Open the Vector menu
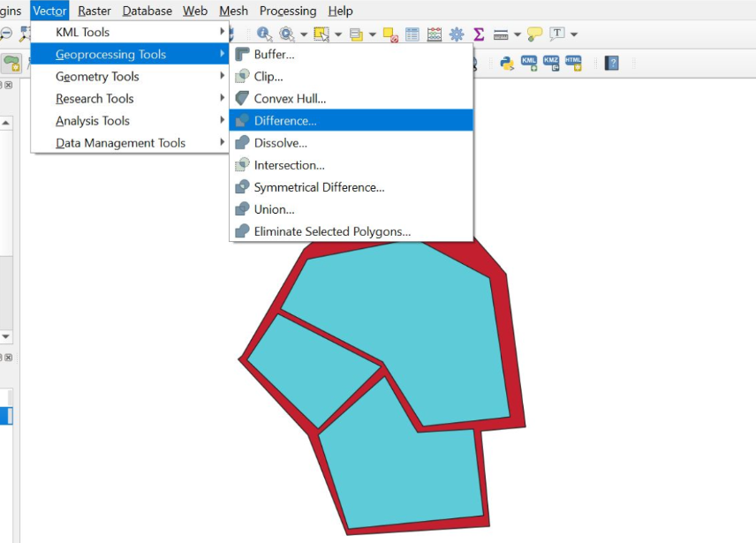Image resolution: width=756 pixels, height=543 pixels. pyautogui.click(x=49, y=11)
